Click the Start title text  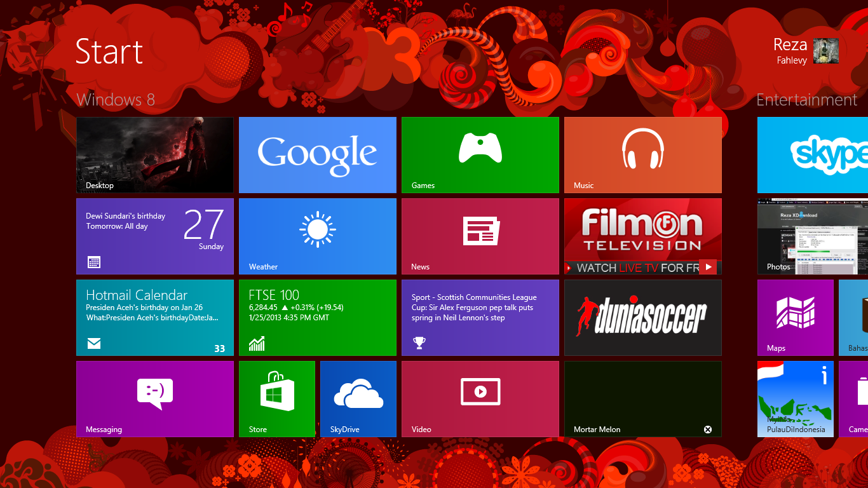pos(109,51)
